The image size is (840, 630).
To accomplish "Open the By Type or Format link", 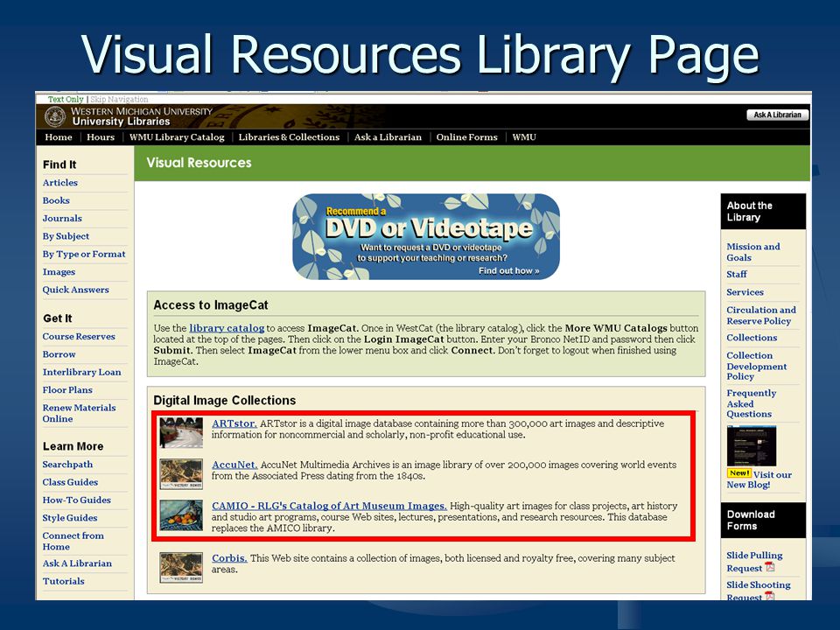I will [84, 254].
